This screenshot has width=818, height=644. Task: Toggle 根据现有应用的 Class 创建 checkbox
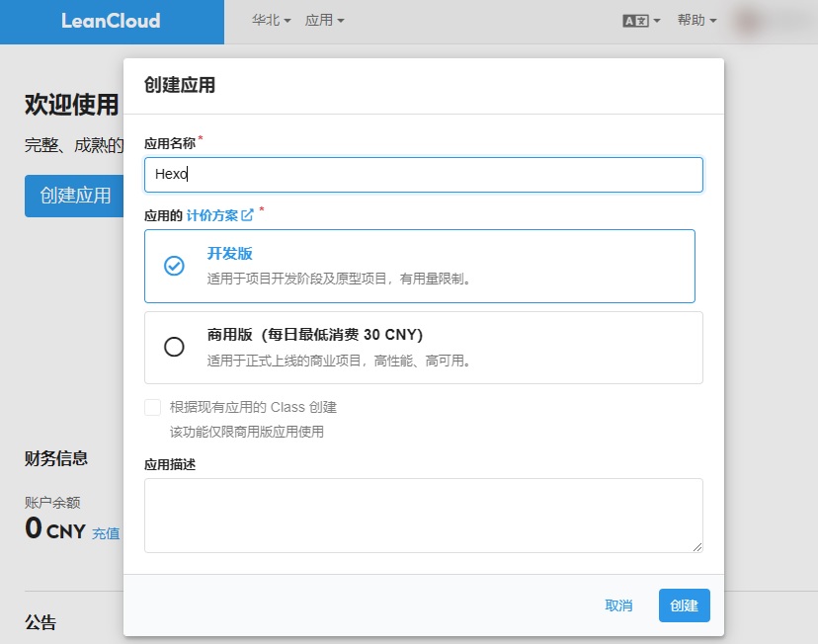point(152,407)
